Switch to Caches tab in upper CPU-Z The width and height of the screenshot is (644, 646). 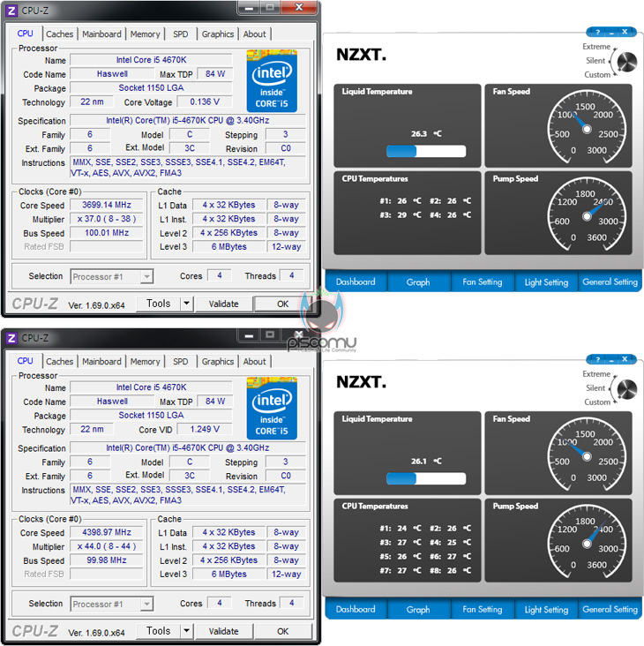pos(60,34)
